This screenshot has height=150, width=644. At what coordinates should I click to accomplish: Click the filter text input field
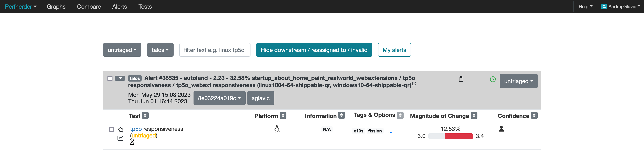(215, 50)
